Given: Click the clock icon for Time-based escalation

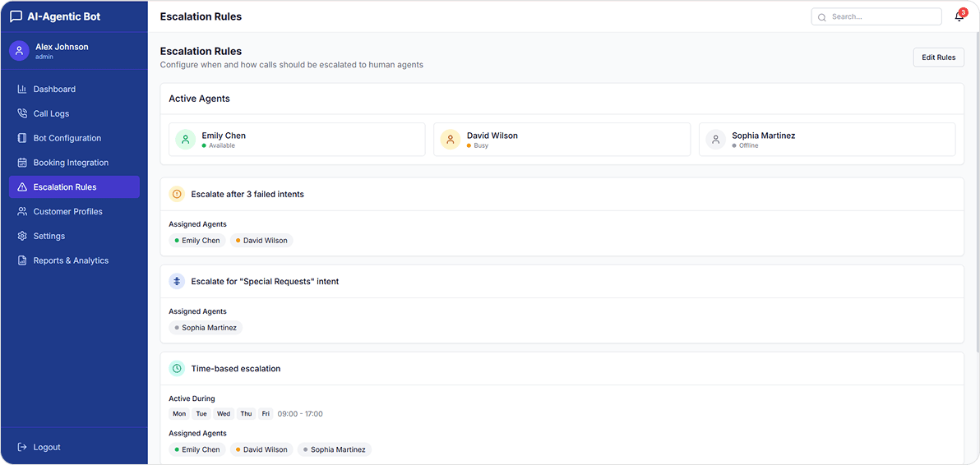Looking at the screenshot, I should tap(177, 369).
